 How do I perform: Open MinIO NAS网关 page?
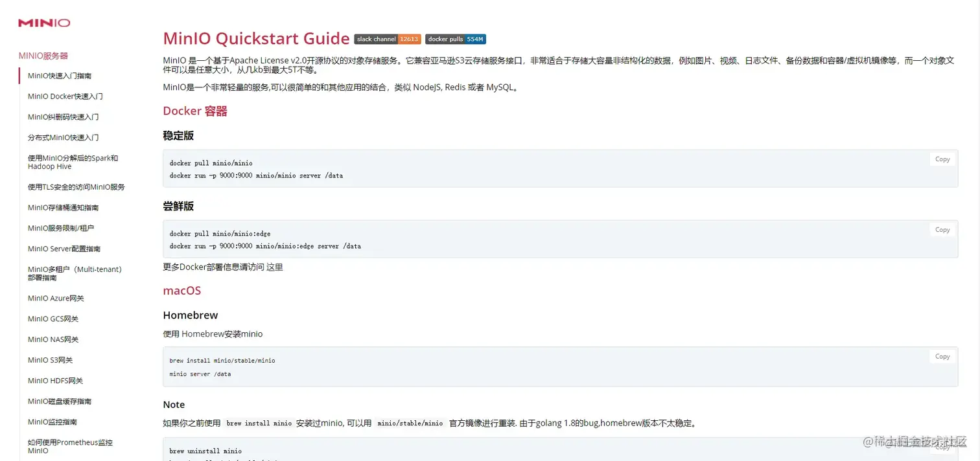pyautogui.click(x=53, y=340)
